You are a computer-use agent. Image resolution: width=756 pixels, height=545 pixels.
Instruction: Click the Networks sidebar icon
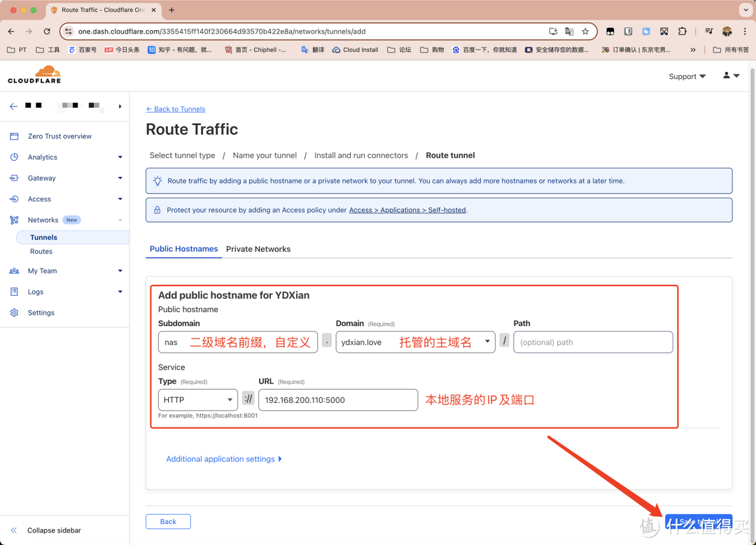tap(14, 220)
